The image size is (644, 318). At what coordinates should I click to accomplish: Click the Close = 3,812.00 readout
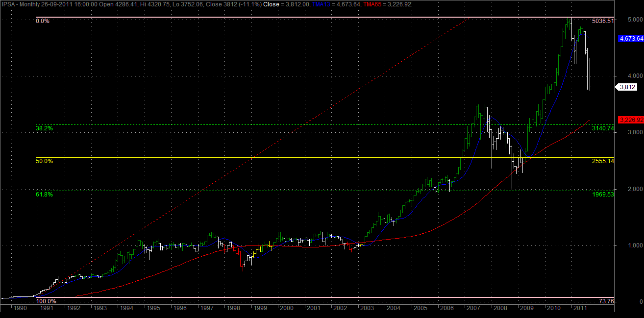tap(286, 3)
